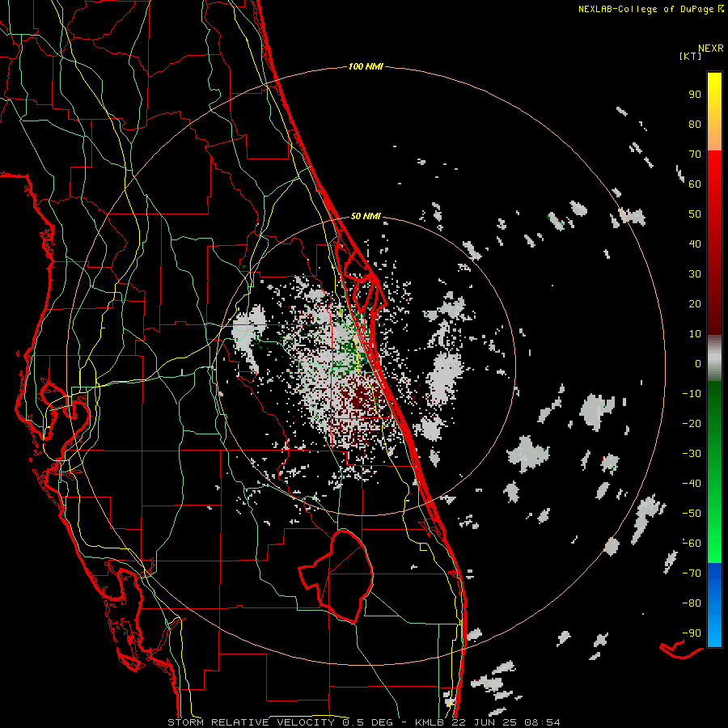Click the "0" scale label
The width and height of the screenshot is (728, 728).
(698, 363)
